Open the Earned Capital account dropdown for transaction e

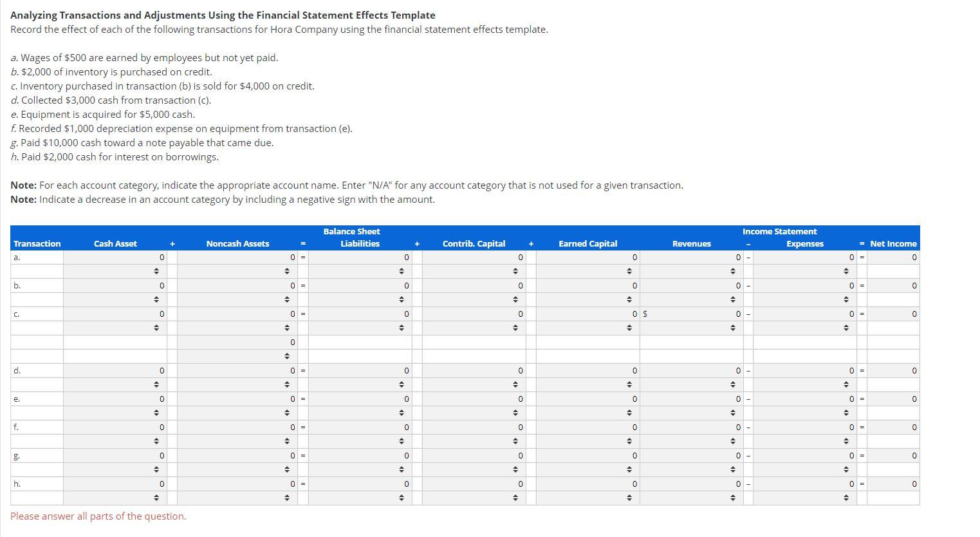tap(629, 413)
